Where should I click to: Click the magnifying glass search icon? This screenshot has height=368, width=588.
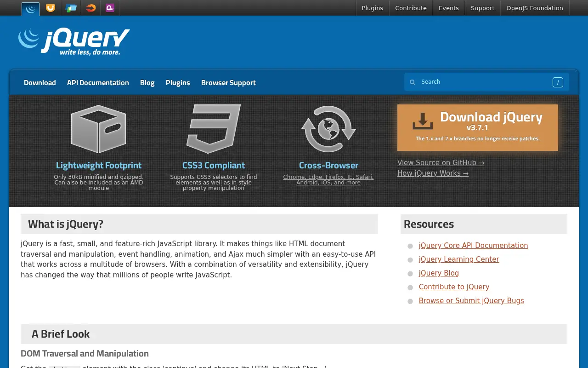click(x=413, y=82)
